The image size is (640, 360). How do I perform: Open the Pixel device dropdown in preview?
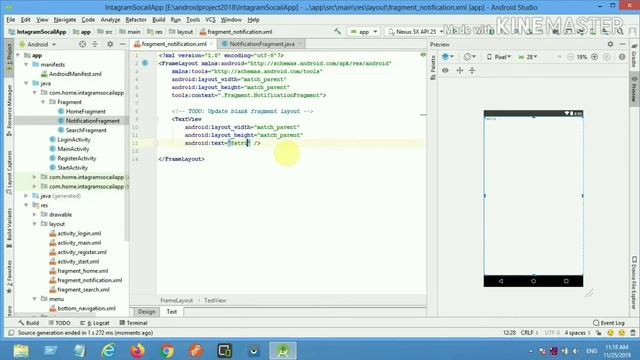click(499, 57)
